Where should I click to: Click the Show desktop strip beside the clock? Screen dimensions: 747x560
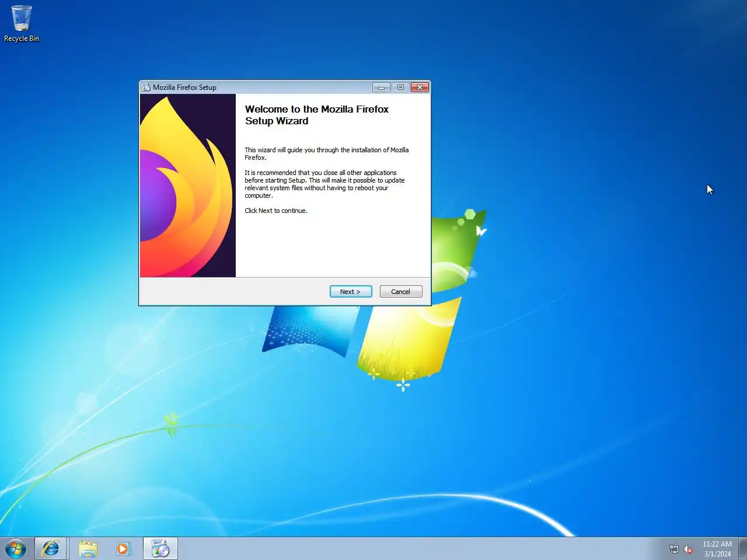(x=742, y=549)
